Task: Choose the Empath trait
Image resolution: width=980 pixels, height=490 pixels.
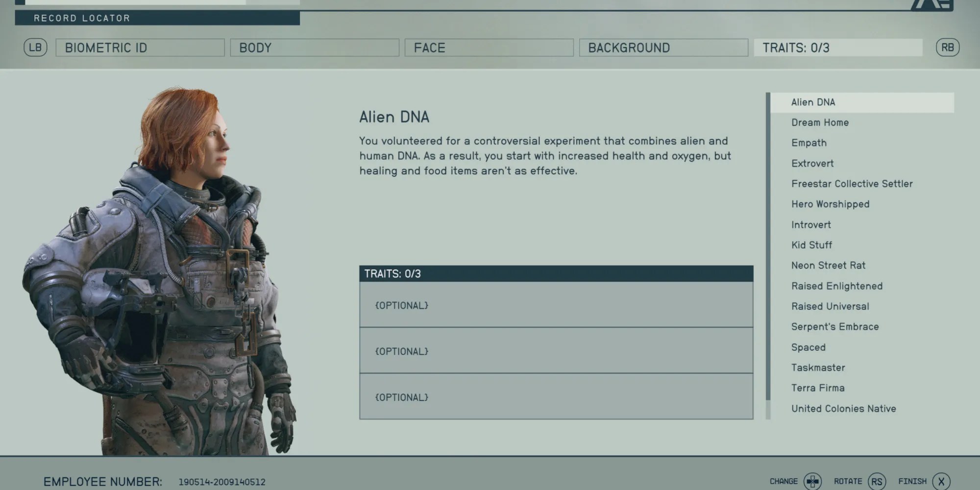Action: pos(862,143)
